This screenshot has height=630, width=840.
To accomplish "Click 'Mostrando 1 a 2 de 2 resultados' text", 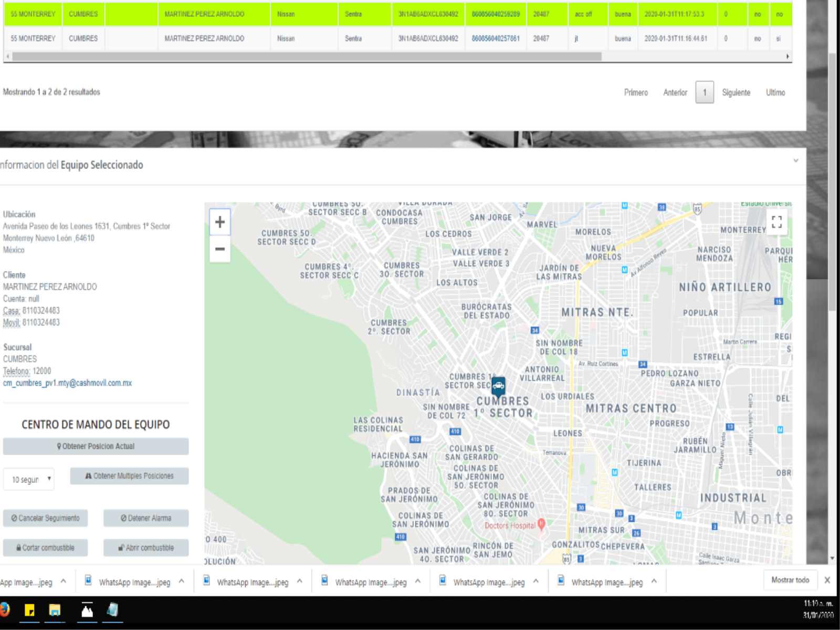I will [x=51, y=92].
